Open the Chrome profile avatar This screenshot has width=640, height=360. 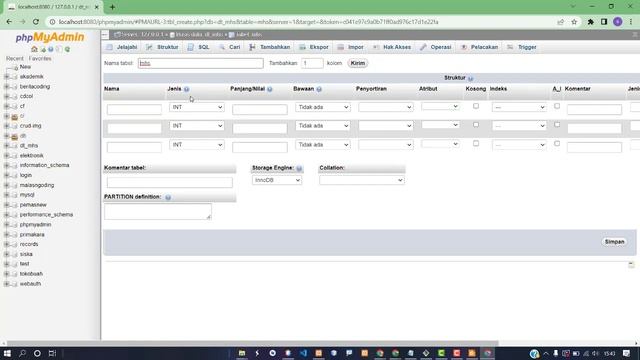coord(618,22)
